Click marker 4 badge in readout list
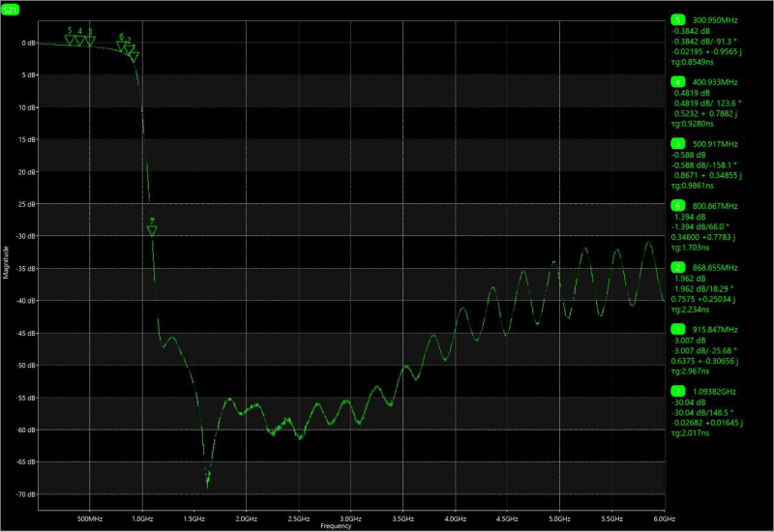The height and width of the screenshot is (532, 774). pyautogui.click(x=678, y=82)
